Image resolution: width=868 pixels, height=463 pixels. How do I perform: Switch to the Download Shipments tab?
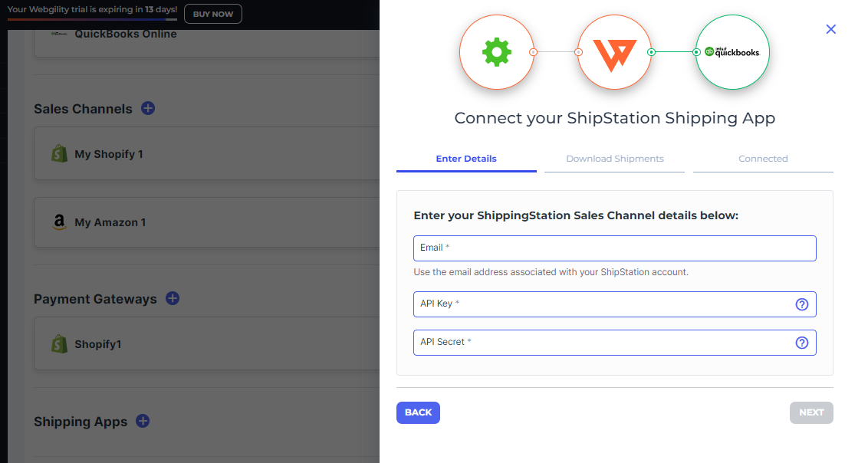(x=614, y=159)
